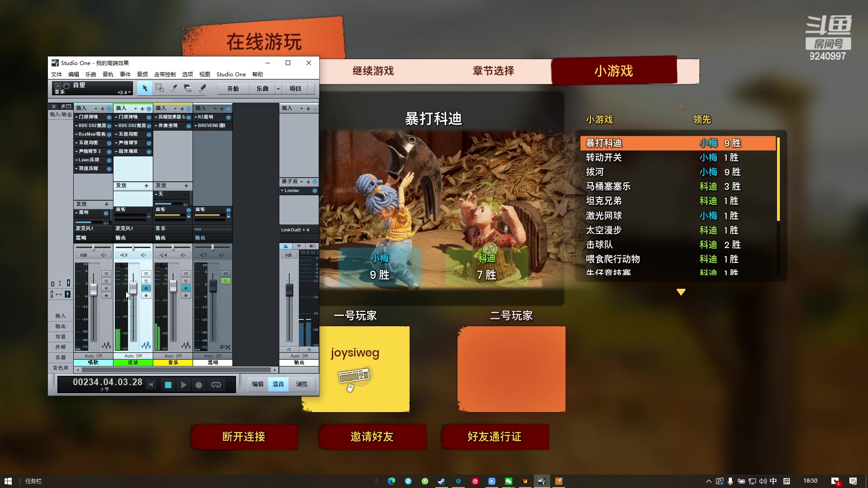The width and height of the screenshot is (868, 488).
Task: Close the console panel with X icon
Action: 53,107
